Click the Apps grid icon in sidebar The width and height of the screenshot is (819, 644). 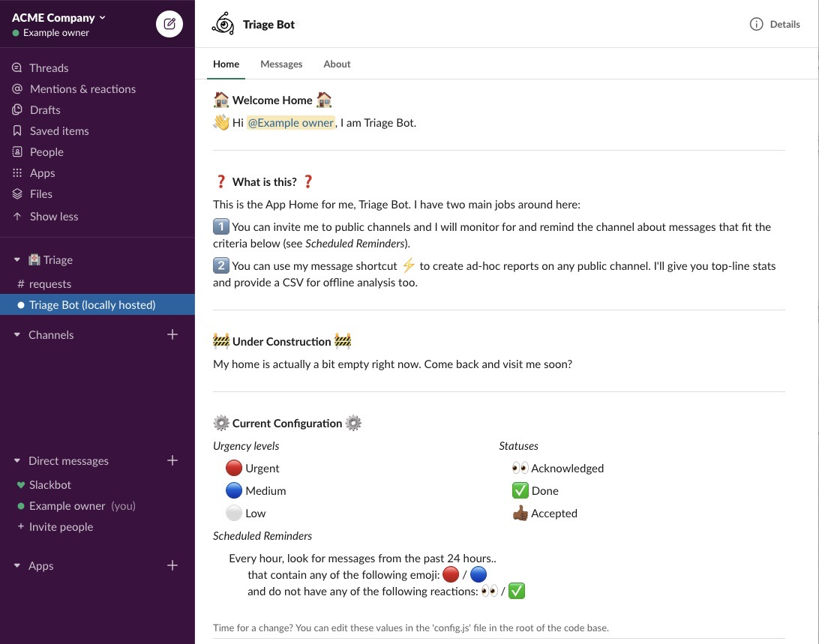17,172
